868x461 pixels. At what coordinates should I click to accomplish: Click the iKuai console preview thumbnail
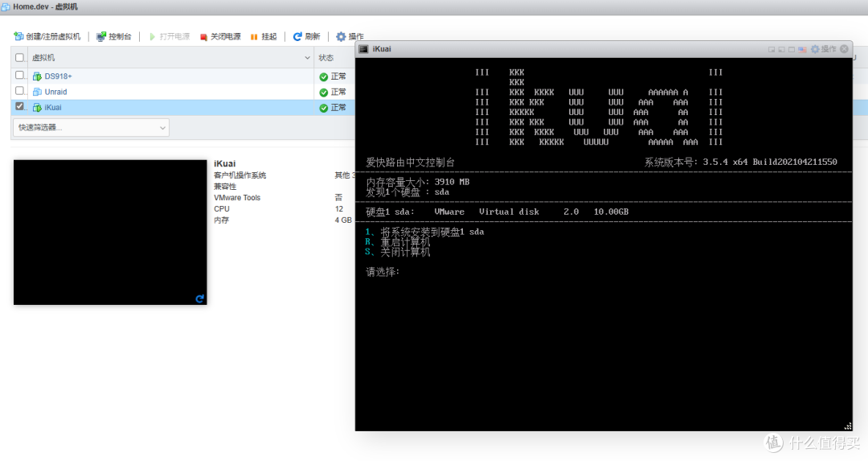coord(110,232)
